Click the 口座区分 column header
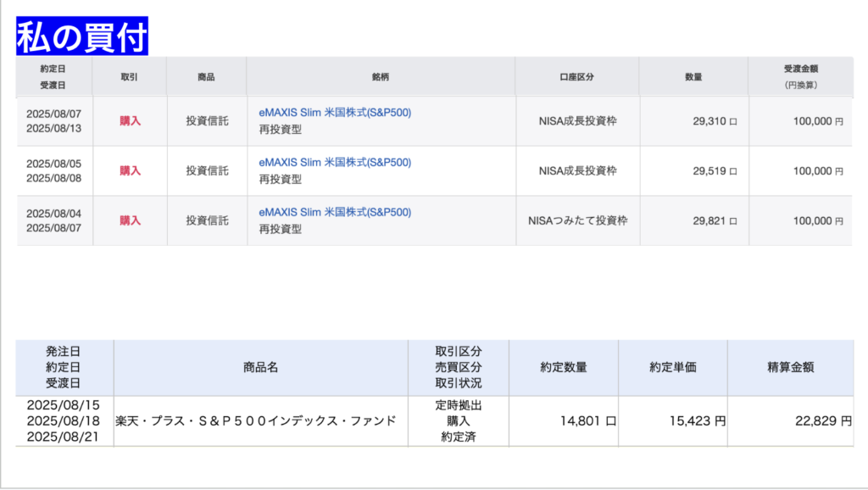This screenshot has width=868, height=490. tap(576, 77)
